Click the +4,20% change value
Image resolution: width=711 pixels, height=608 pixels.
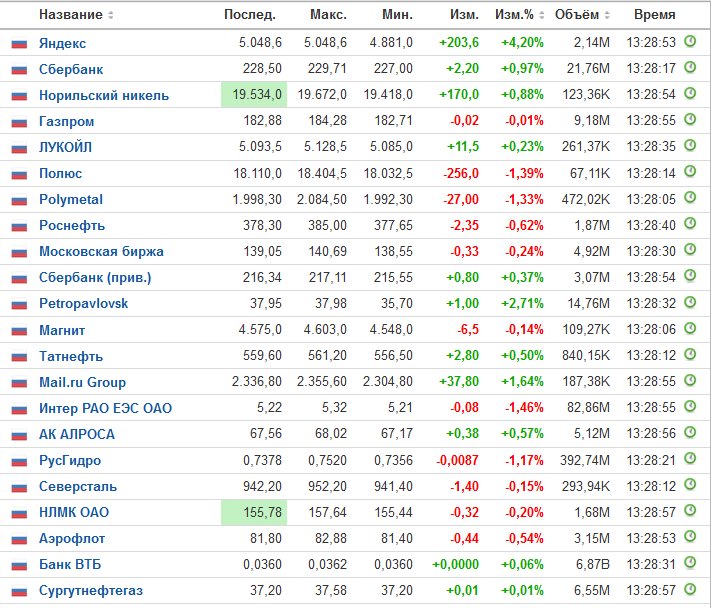pos(522,43)
